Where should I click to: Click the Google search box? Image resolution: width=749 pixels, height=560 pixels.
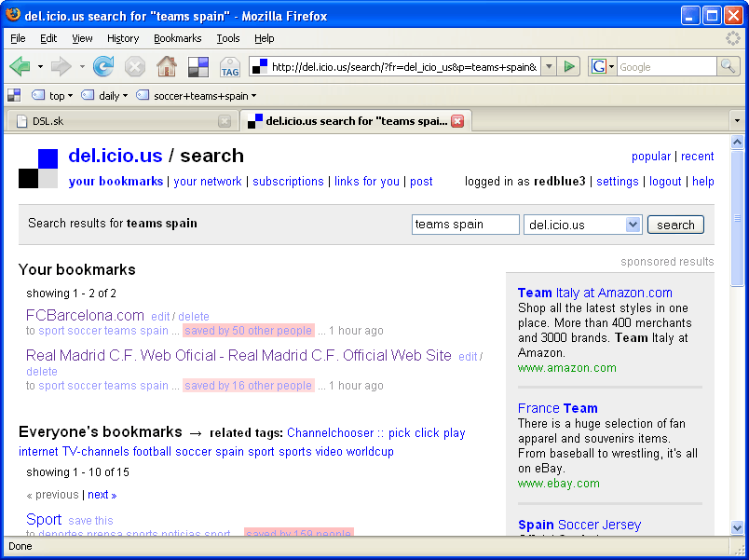point(667,67)
